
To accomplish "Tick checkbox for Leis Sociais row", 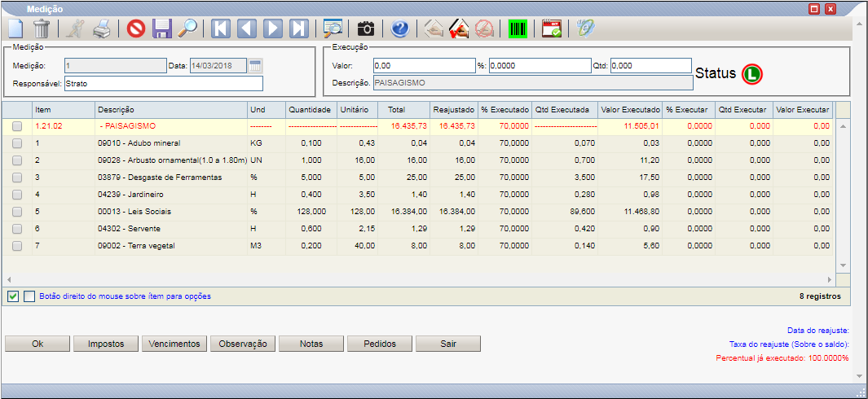I will [x=17, y=212].
